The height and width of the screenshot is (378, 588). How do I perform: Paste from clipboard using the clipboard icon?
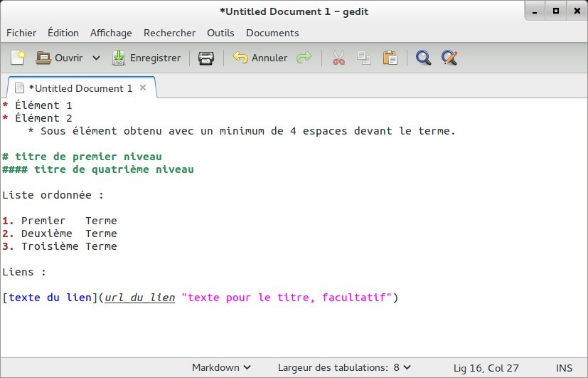(390, 58)
